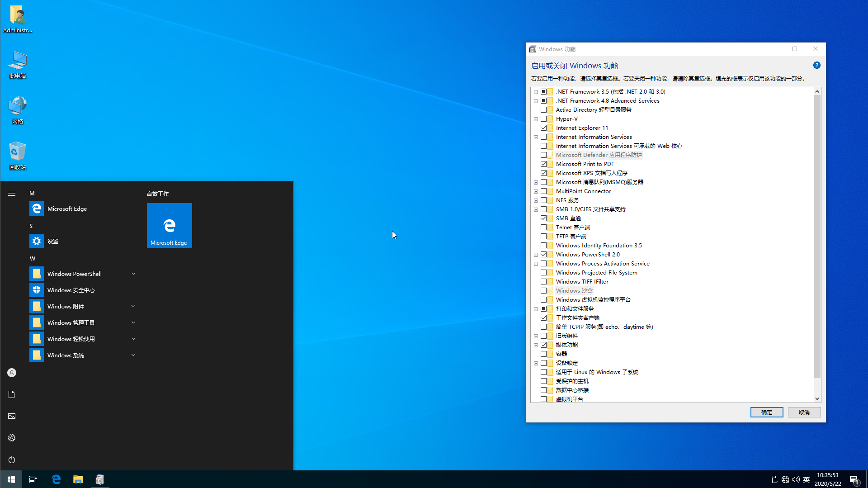The image size is (868, 488).
Task: Open the 网络 desktop icon
Action: [x=18, y=110]
